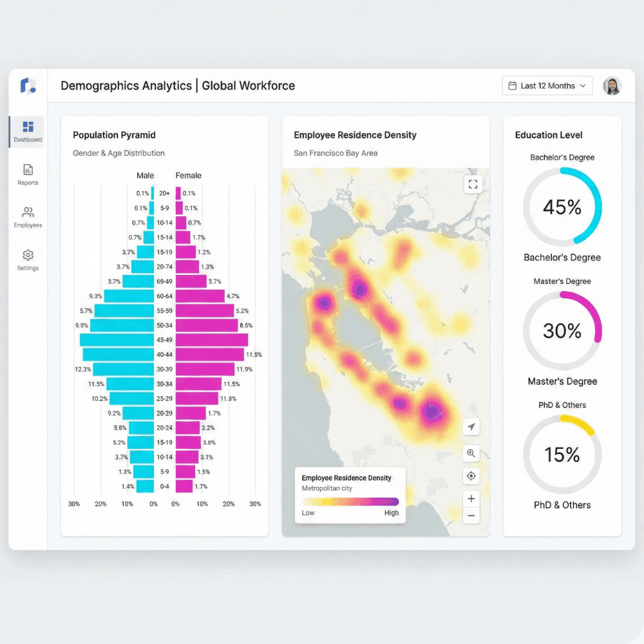
Task: Click the density legend gradient bar
Action: click(350, 502)
